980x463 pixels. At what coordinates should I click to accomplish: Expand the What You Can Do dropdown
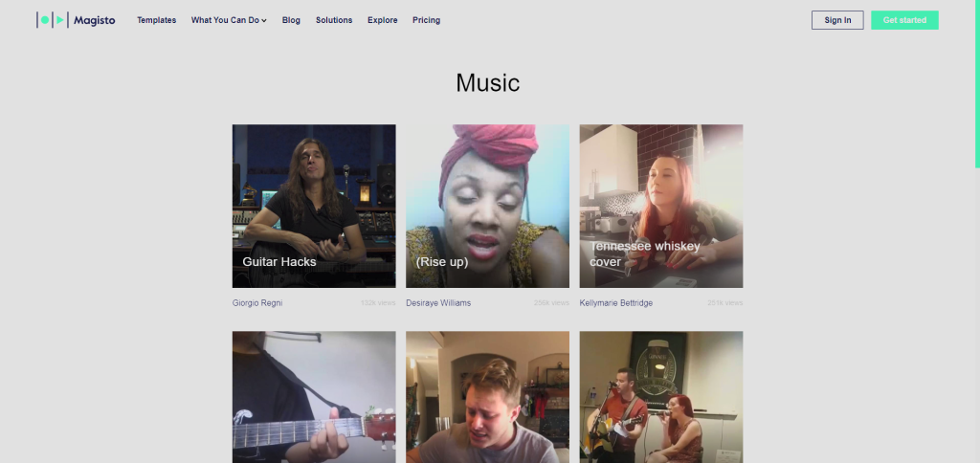click(x=229, y=20)
